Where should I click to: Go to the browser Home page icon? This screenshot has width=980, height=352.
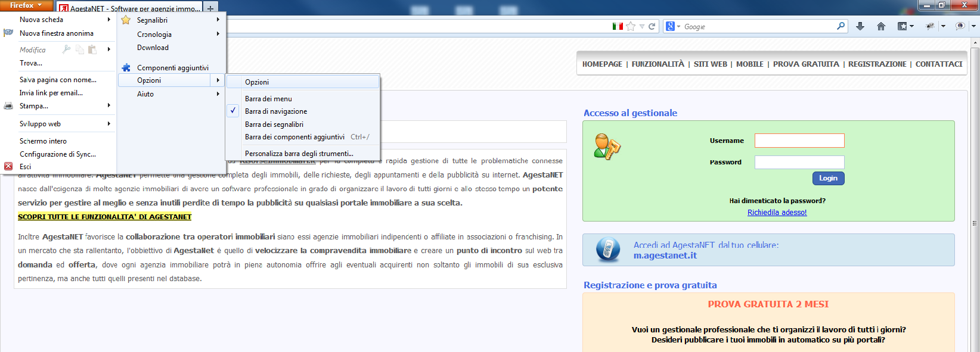click(881, 26)
